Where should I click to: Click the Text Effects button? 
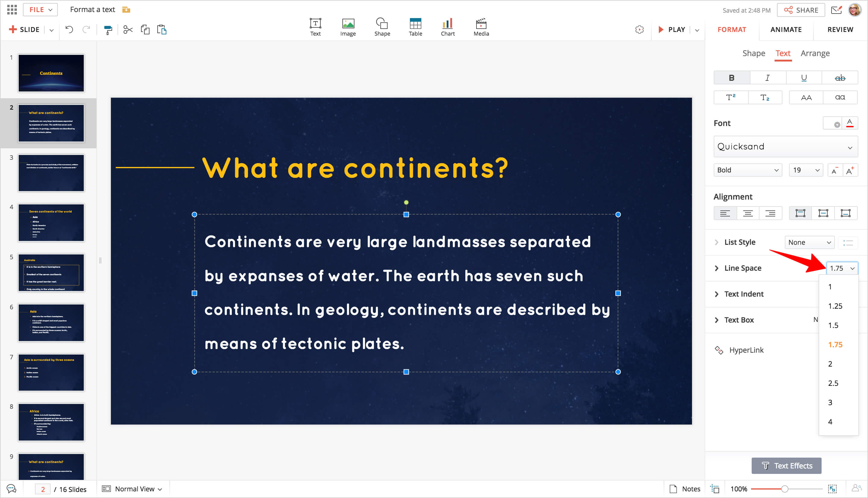[x=786, y=466]
